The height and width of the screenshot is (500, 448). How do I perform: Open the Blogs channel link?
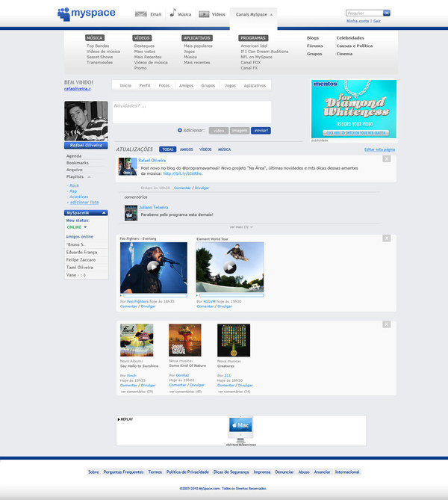point(313,38)
